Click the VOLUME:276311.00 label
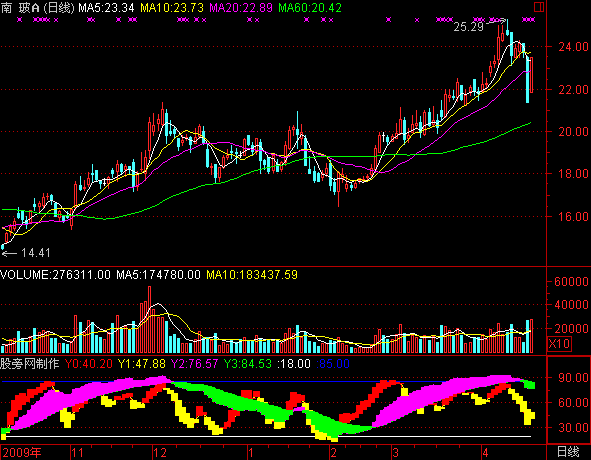Viewport: 591px width, 460px height. pyautogui.click(x=55, y=274)
